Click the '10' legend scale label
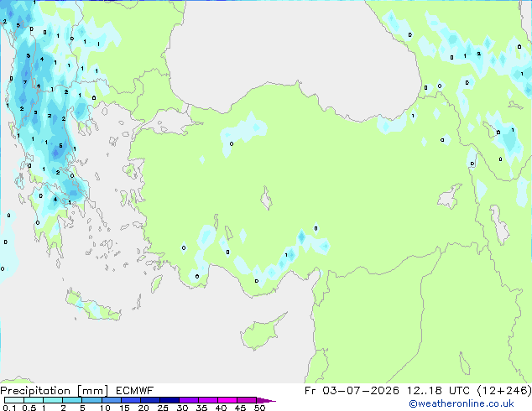 (x=105, y=408)
